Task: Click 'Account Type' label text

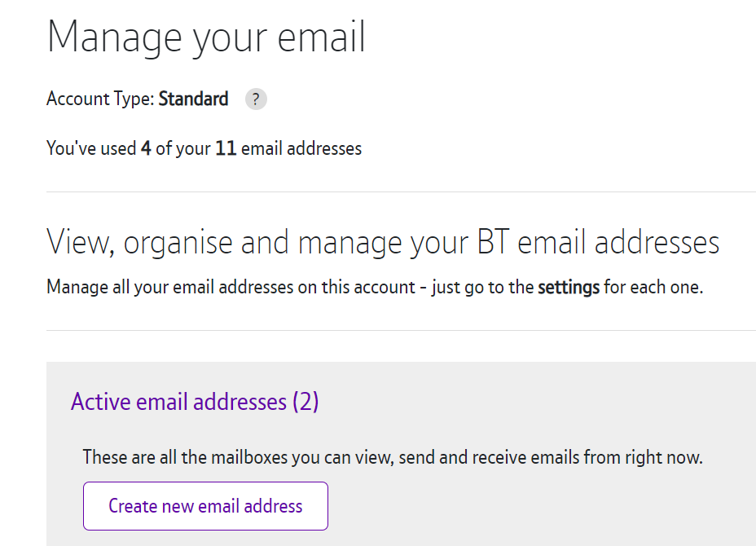Action: click(97, 99)
